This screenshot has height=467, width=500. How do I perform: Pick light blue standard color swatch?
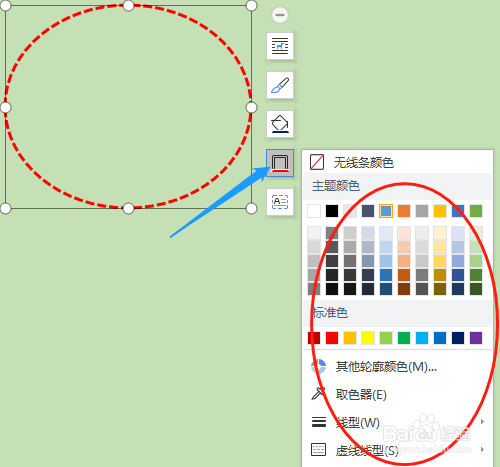(x=422, y=338)
